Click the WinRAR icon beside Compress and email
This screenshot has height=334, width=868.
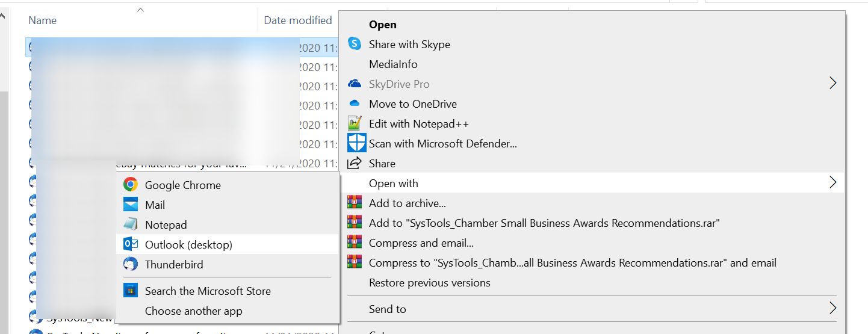click(x=355, y=243)
